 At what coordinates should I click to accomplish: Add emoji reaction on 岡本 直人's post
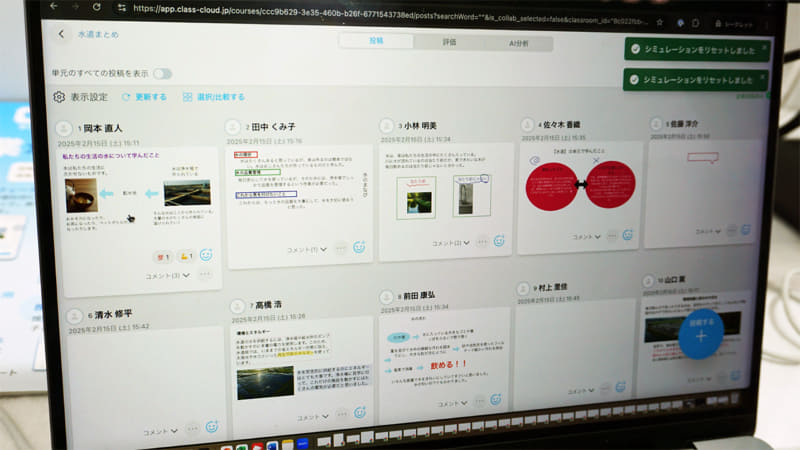pyautogui.click(x=206, y=255)
